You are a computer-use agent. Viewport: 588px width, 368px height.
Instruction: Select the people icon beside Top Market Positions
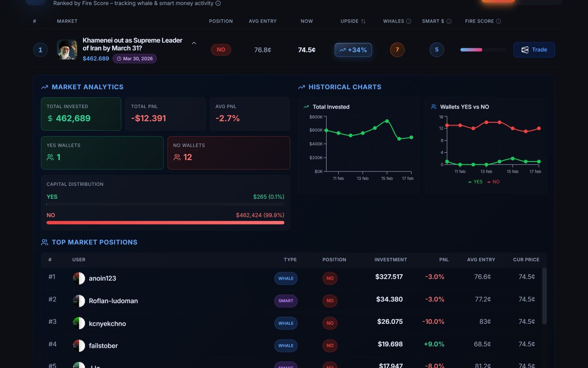[x=44, y=242]
